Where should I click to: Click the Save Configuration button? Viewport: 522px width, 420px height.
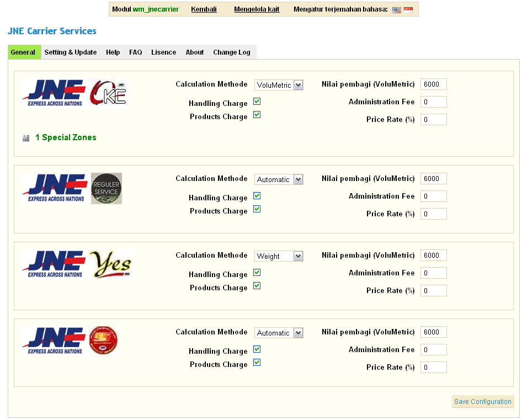482,401
